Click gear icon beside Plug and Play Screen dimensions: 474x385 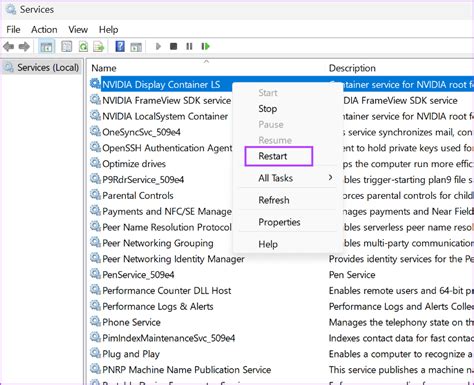click(x=95, y=353)
